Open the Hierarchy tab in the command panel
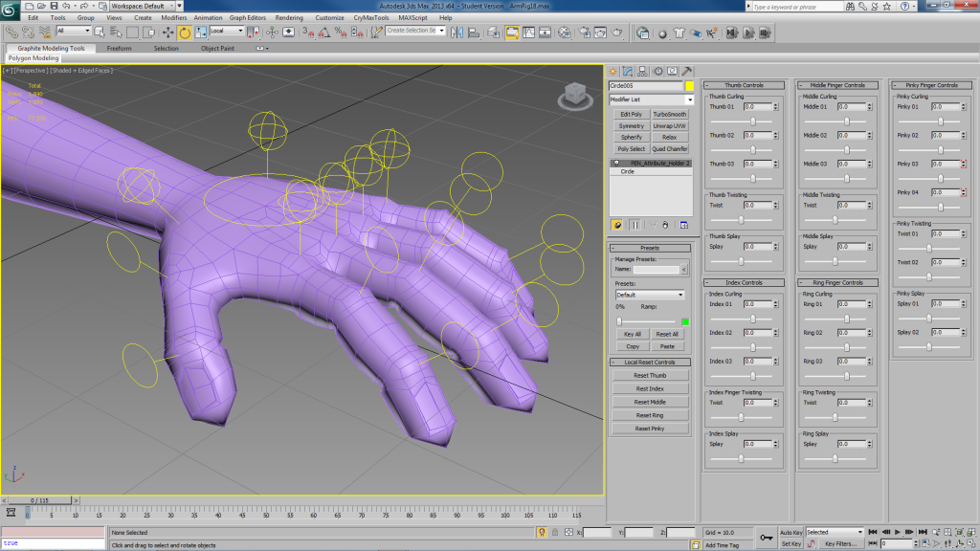 [x=642, y=71]
